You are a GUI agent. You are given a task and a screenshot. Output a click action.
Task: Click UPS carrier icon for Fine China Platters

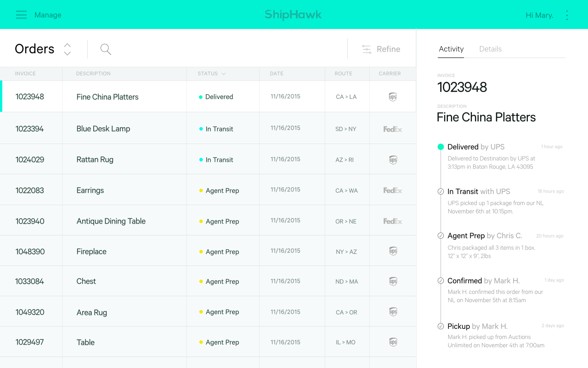[393, 97]
